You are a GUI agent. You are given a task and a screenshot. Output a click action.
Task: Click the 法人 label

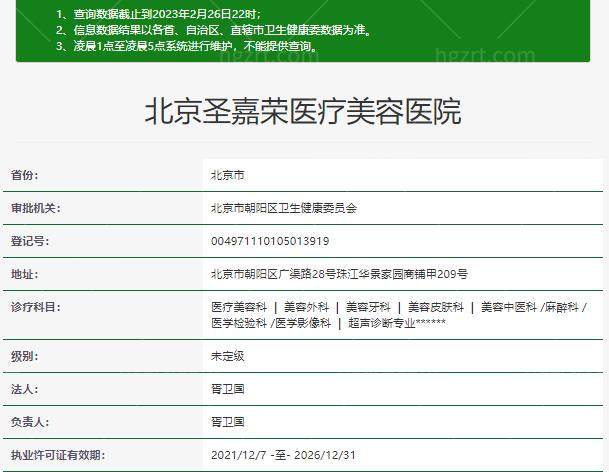[x=24, y=389]
